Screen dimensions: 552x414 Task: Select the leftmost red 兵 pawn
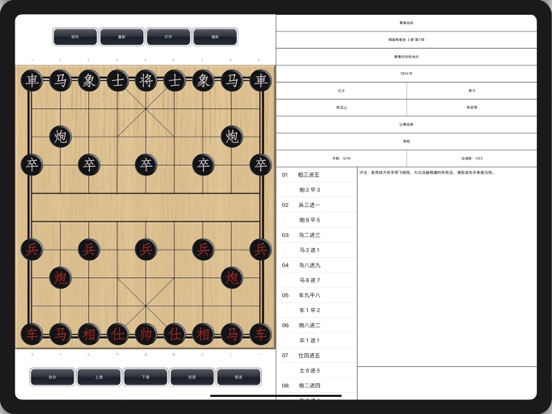[32, 250]
